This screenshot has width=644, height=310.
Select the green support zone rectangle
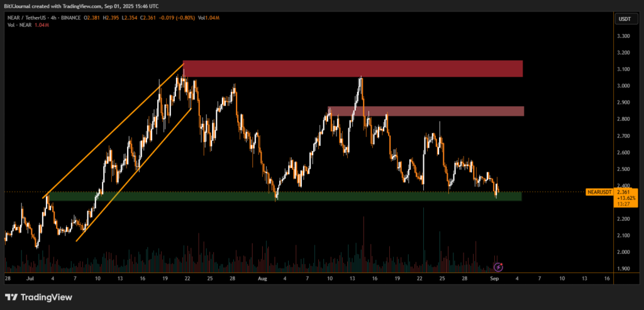[283, 196]
